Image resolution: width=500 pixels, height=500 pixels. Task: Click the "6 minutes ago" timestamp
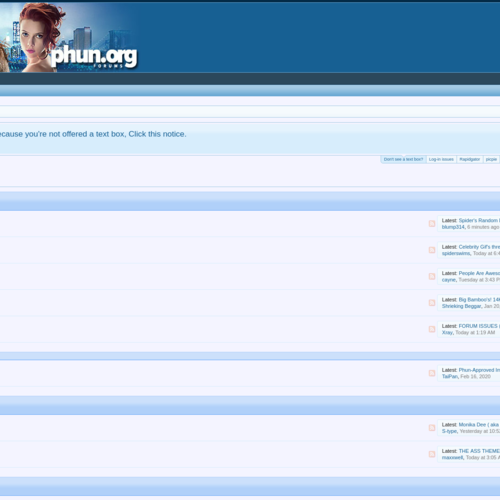[483, 227]
